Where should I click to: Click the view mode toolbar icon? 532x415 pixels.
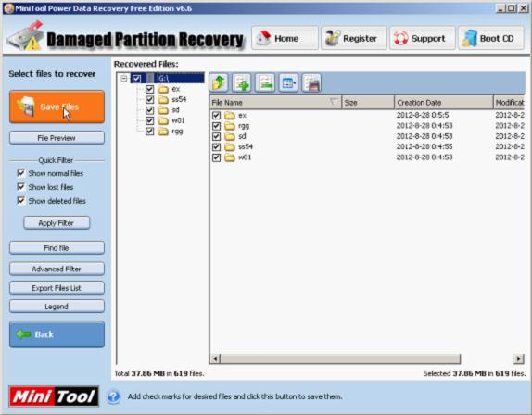click(x=288, y=83)
